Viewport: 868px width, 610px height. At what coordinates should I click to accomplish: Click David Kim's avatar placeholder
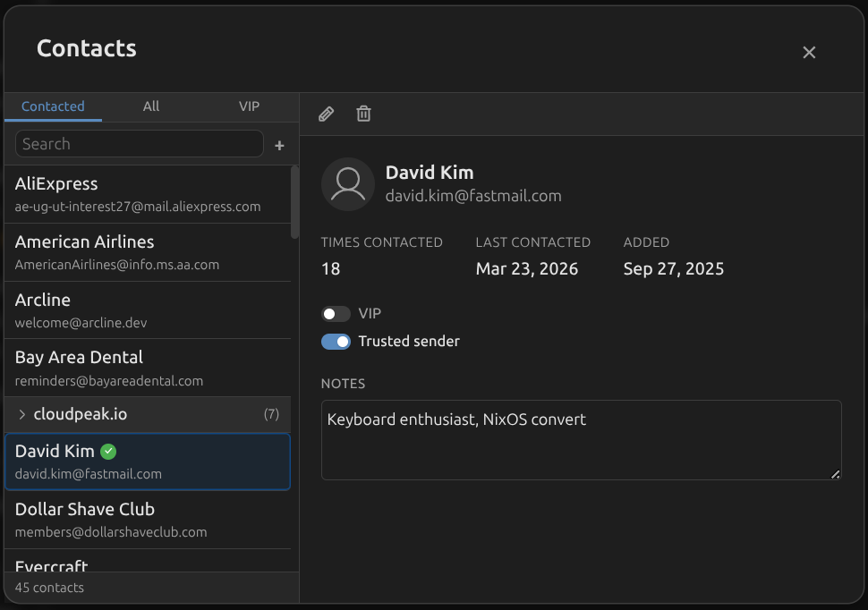(x=347, y=183)
